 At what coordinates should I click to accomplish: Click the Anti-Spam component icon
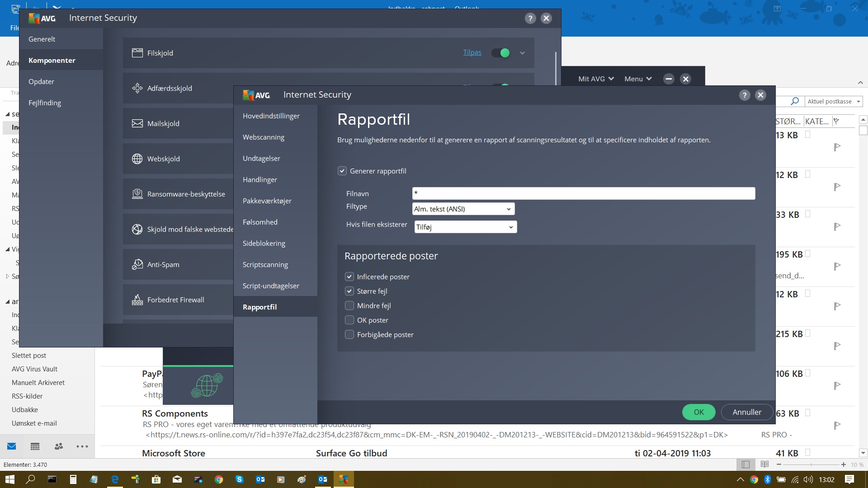[x=138, y=264]
